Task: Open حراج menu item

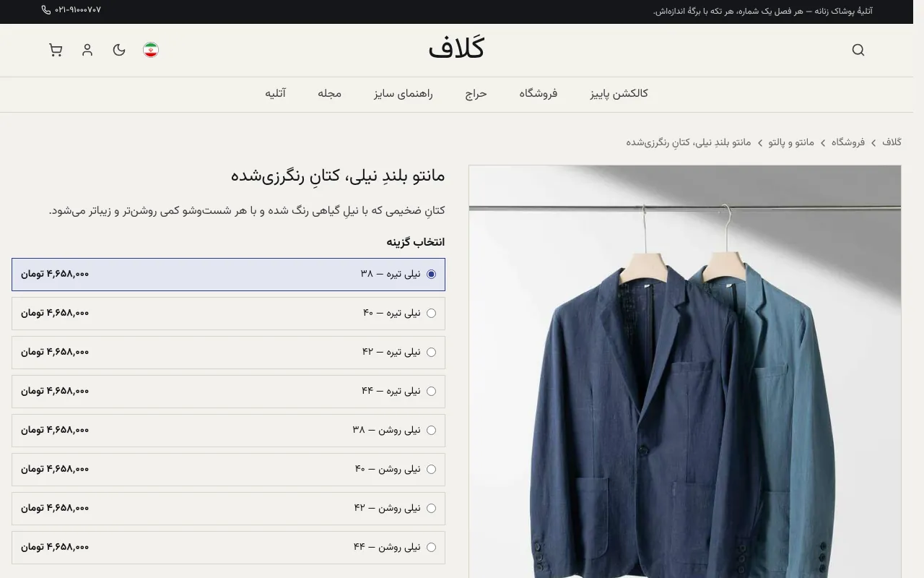Action: click(x=476, y=94)
